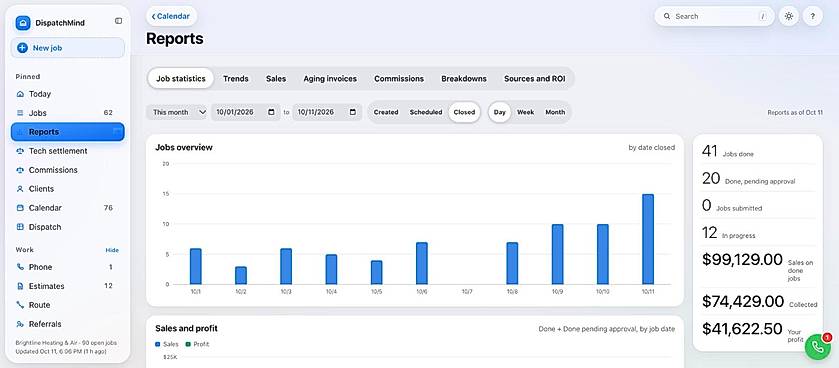Viewport: 839px width, 368px height.
Task: Group chart by Day
Action: click(500, 112)
